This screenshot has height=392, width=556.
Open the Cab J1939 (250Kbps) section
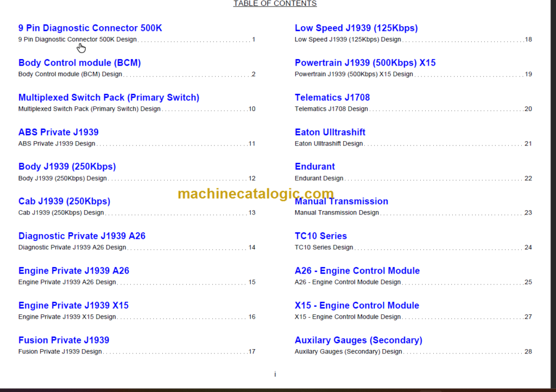(x=64, y=201)
